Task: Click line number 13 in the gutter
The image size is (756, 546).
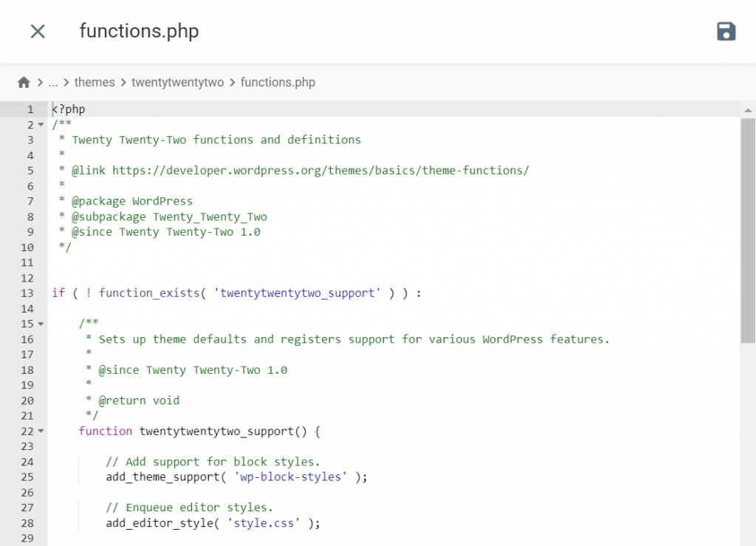Action: (27, 293)
